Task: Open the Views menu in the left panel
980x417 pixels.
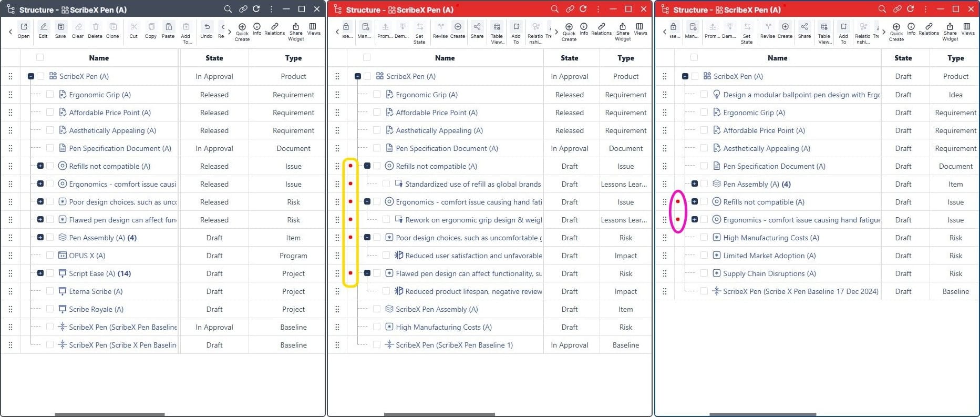Action: click(314, 29)
